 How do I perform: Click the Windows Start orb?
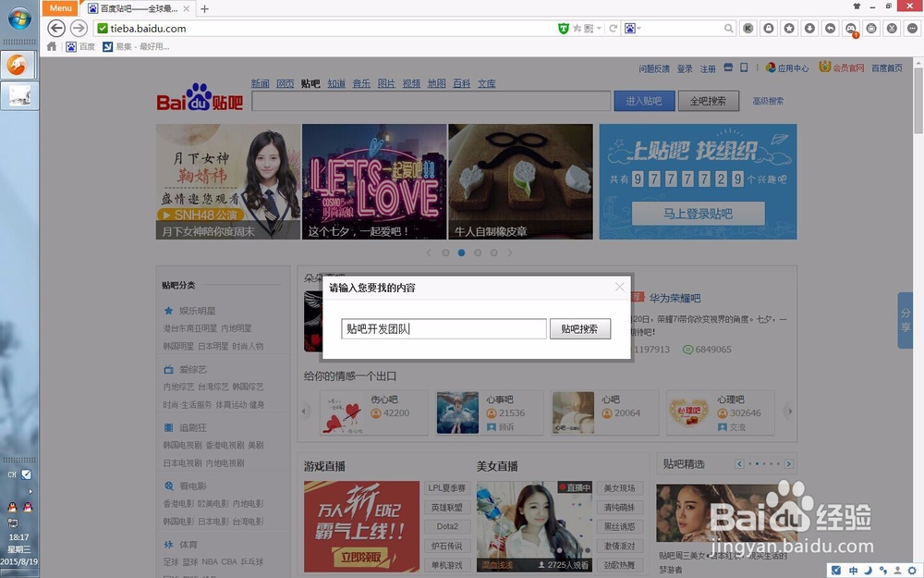coord(19,18)
